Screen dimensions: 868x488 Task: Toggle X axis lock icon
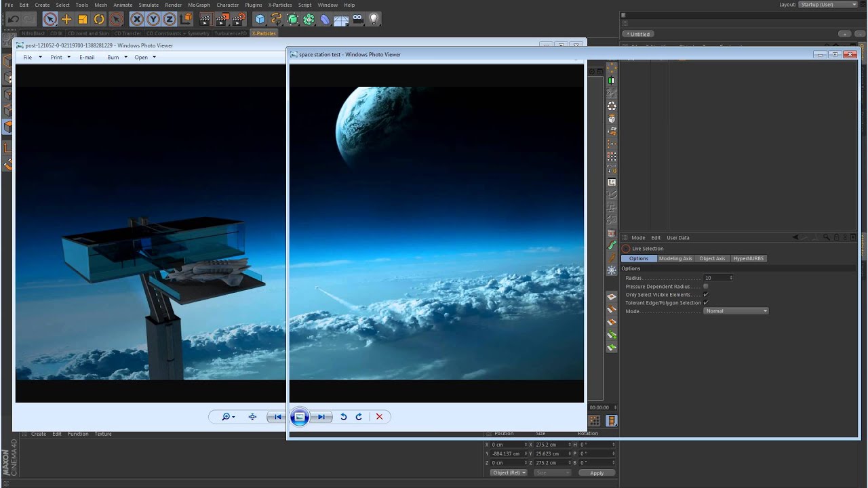click(x=137, y=20)
